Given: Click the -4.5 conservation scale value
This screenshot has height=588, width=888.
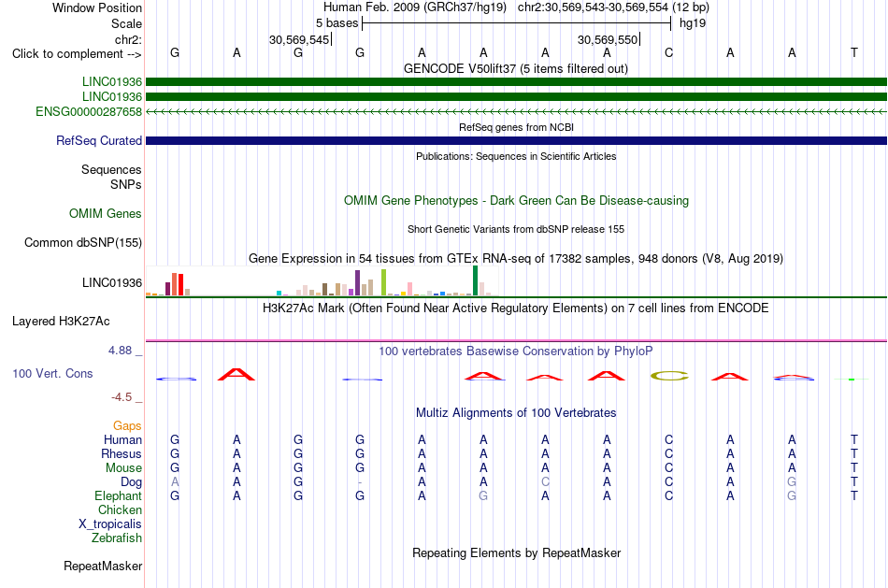Looking at the screenshot, I should (x=122, y=397).
